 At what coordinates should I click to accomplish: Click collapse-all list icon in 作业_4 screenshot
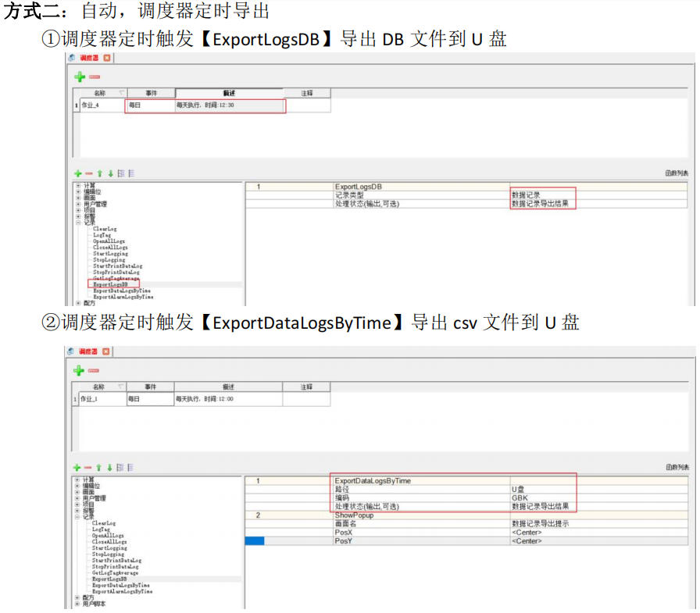131,173
